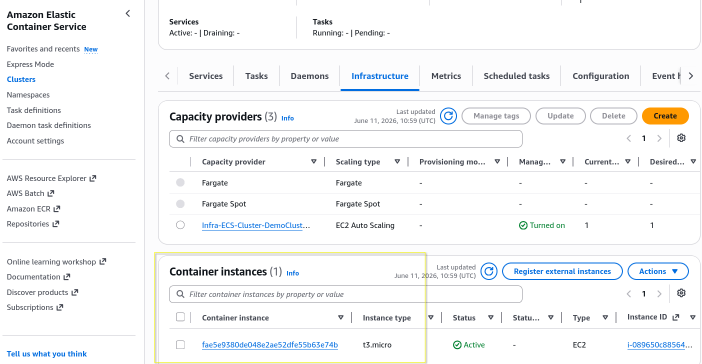Sort by Instance type column arrow
The image size is (702, 364).
click(431, 317)
